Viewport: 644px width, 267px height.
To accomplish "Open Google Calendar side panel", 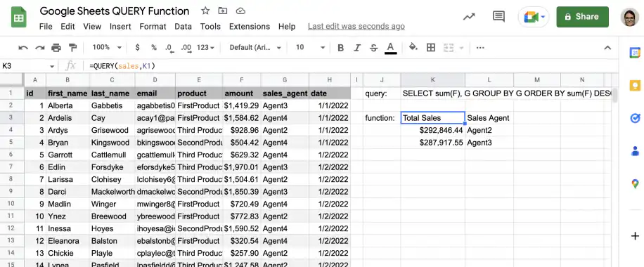I will click(635, 53).
